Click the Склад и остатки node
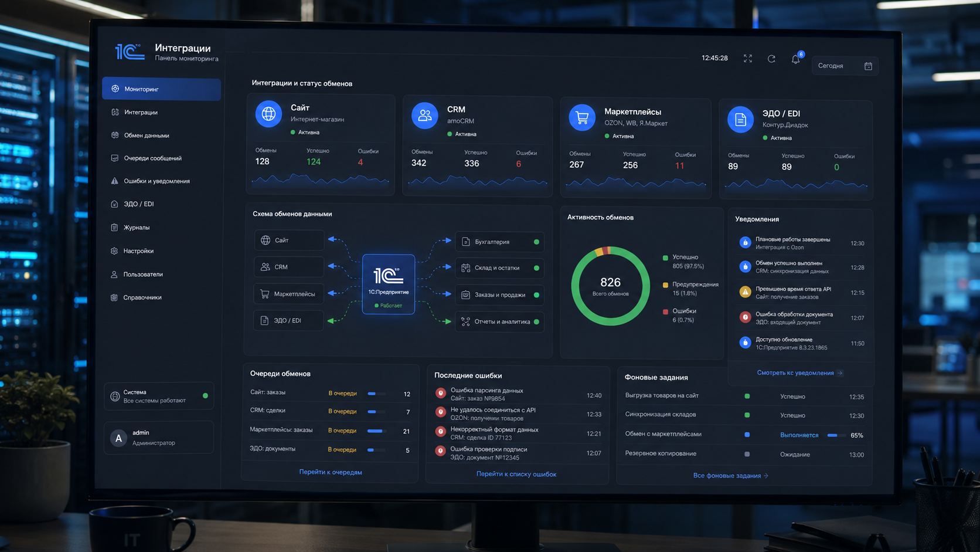 499,268
